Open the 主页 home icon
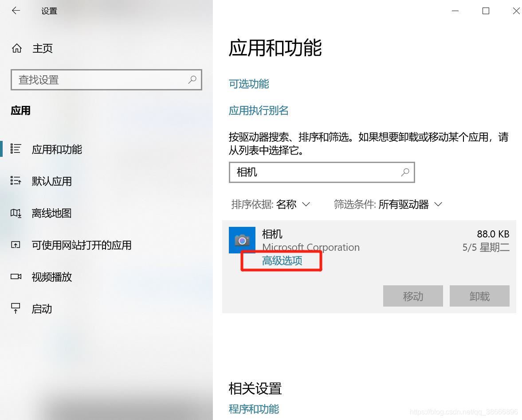 [x=17, y=49]
